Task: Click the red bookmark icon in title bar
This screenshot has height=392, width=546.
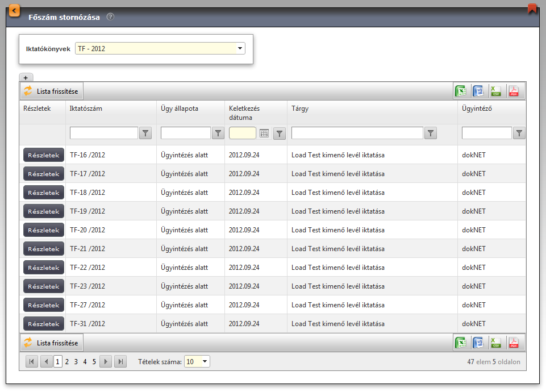Action: pos(532,9)
